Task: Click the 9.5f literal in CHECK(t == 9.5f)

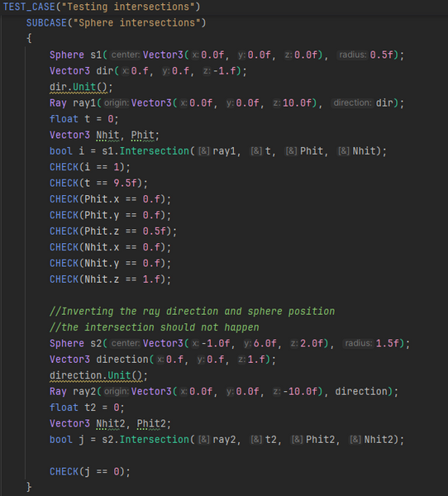Action: 126,184
